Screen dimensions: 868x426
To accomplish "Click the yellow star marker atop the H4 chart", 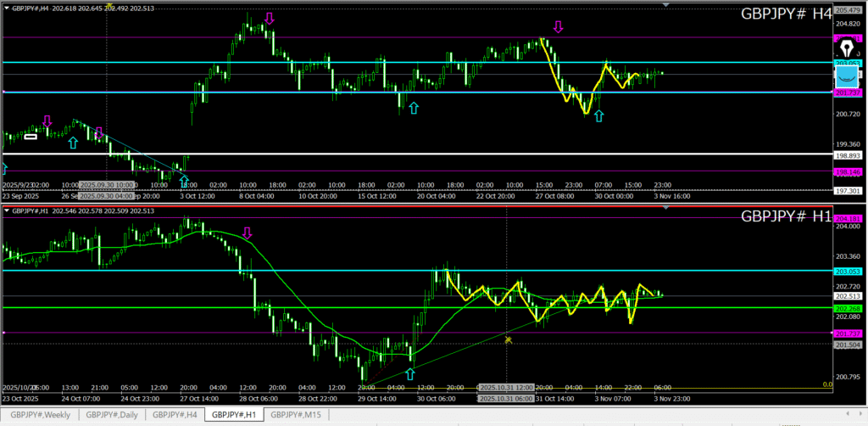I will (x=110, y=5).
